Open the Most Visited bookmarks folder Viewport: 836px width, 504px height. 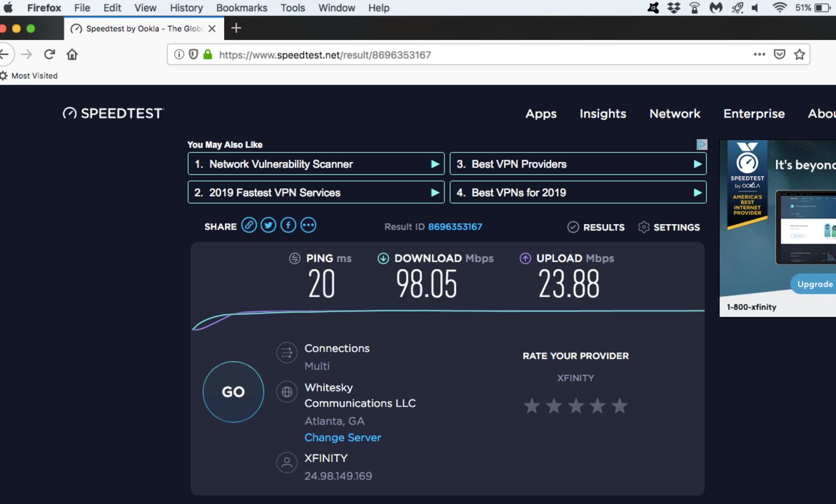coord(29,75)
